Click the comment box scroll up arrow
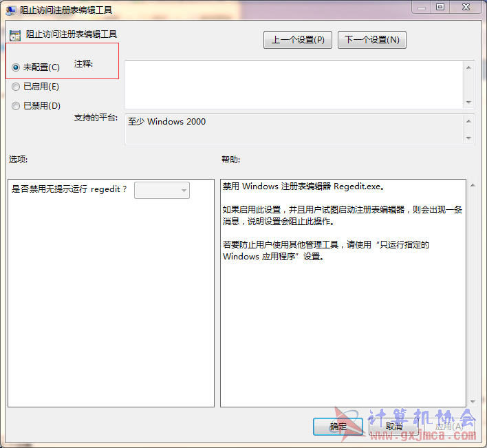This screenshot has height=448, width=487. [469, 67]
